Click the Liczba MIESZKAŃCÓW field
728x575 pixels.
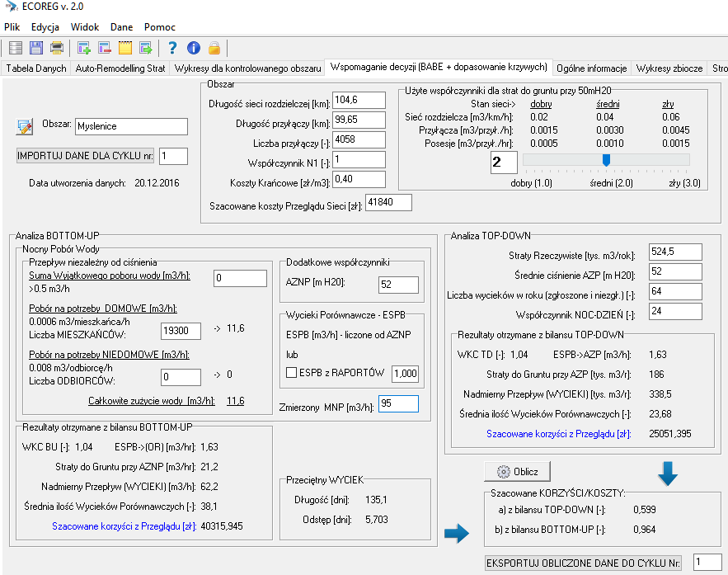click(x=181, y=331)
